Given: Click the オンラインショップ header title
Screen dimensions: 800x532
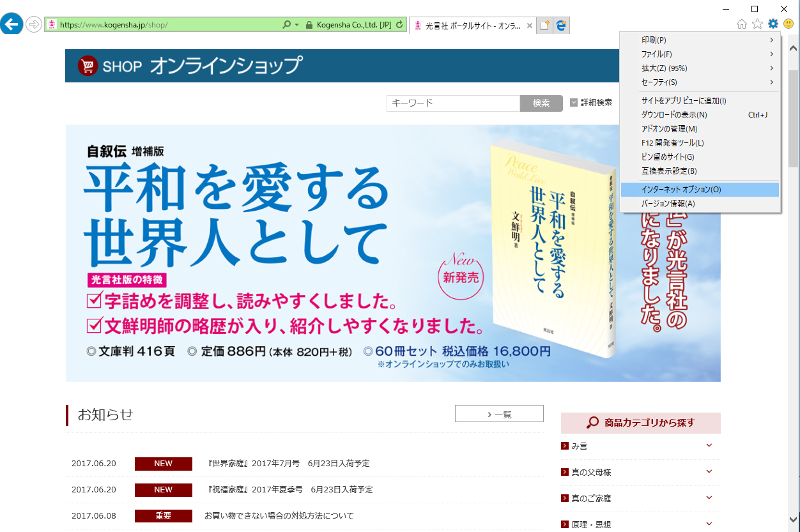Looking at the screenshot, I should click(226, 66).
